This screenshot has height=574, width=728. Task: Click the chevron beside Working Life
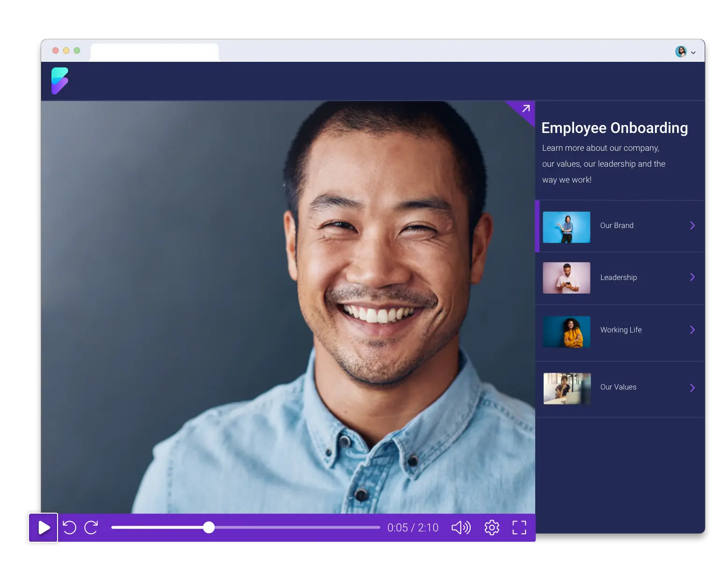pyautogui.click(x=692, y=330)
